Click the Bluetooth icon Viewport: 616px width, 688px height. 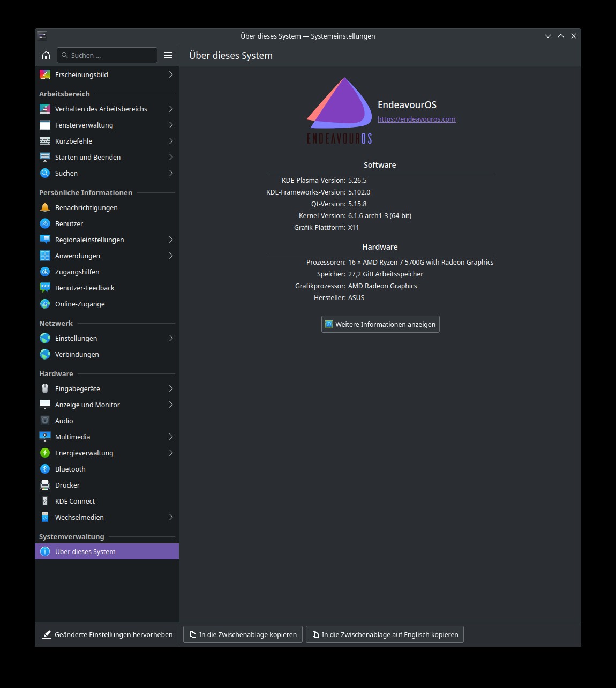click(45, 469)
